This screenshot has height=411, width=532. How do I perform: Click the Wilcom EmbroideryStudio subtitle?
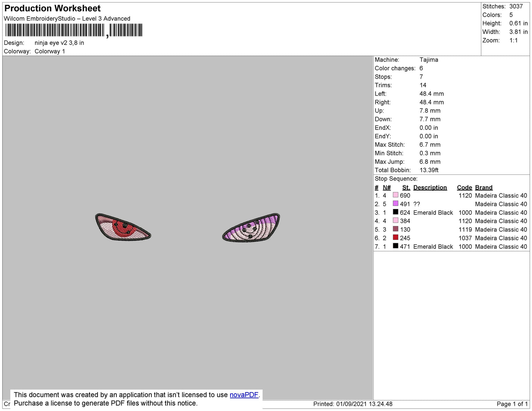pyautogui.click(x=67, y=18)
